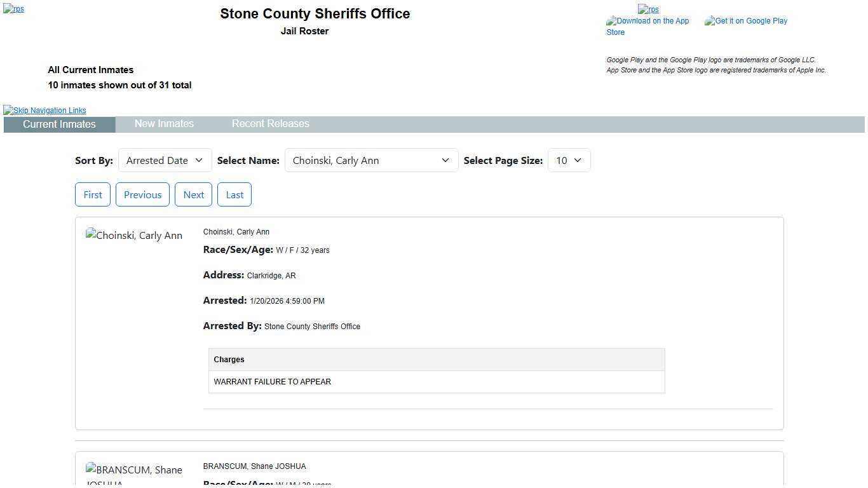The image size is (868, 488).
Task: Switch to the New Inmates tab
Action: (164, 124)
